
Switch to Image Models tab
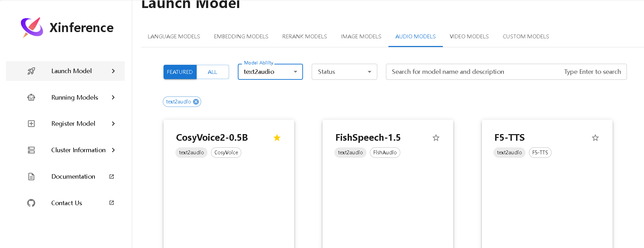[x=361, y=37]
